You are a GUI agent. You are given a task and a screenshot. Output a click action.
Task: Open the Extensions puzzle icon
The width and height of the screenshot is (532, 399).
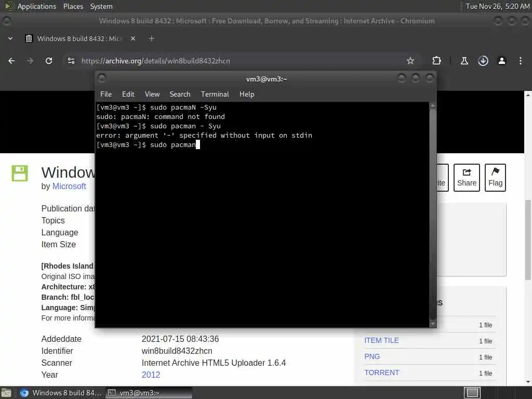(436, 61)
